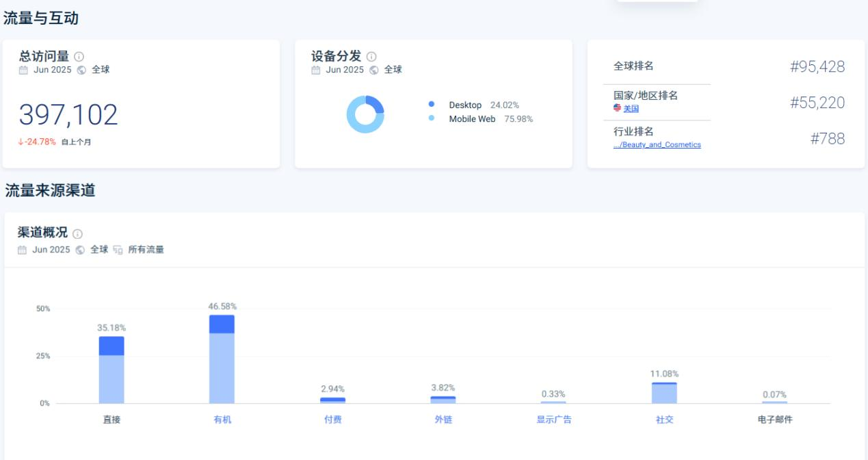Click the globe icon in 设备分发 card

coord(374,70)
